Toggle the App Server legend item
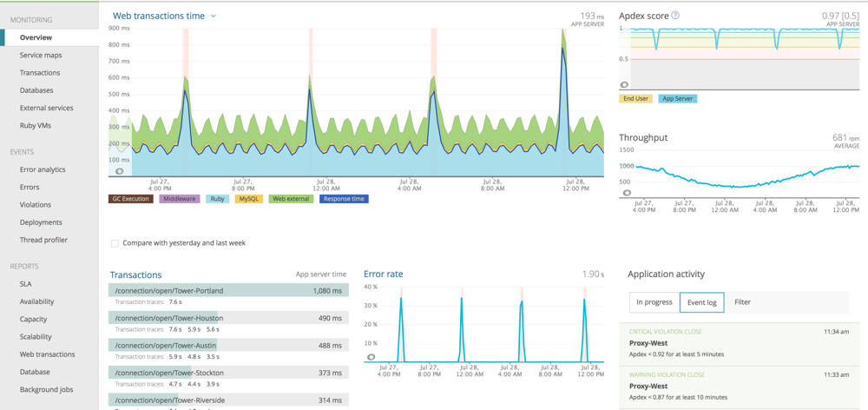 tap(677, 99)
